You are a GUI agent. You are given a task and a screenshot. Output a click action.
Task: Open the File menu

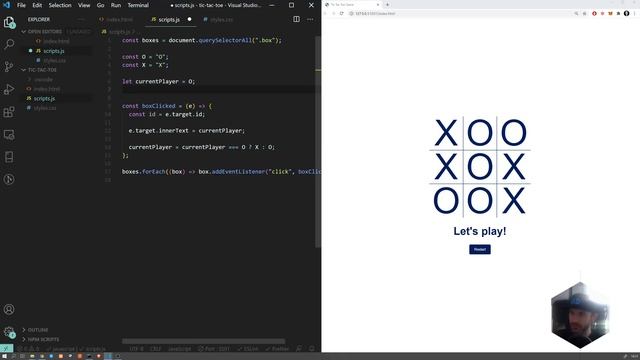(21, 5)
